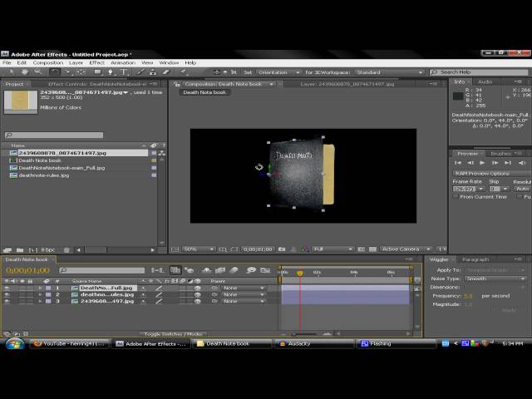Click the Search Help input field
This screenshot has height=399, width=532.
pos(479,72)
